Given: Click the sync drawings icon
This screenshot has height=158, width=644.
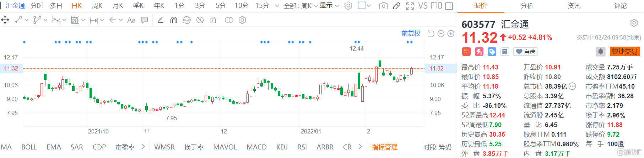Looking at the screenshot, I should pos(187,20).
